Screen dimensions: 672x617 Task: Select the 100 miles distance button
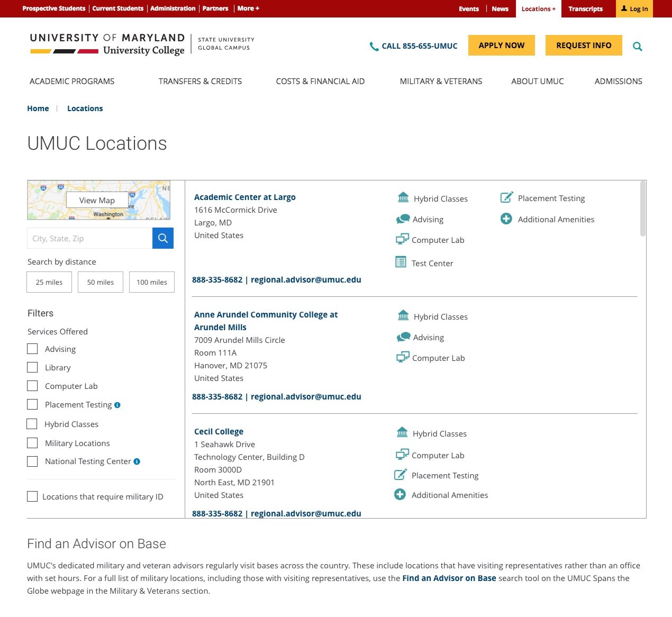[x=152, y=282]
